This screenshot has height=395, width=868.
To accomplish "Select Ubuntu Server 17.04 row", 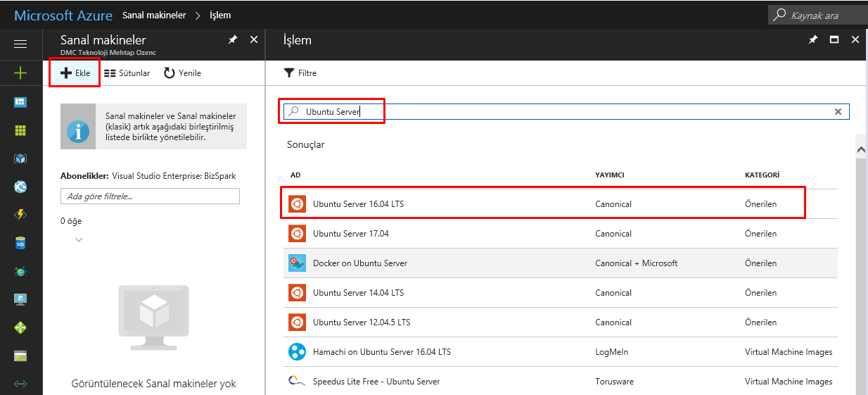I will pyautogui.click(x=561, y=234).
